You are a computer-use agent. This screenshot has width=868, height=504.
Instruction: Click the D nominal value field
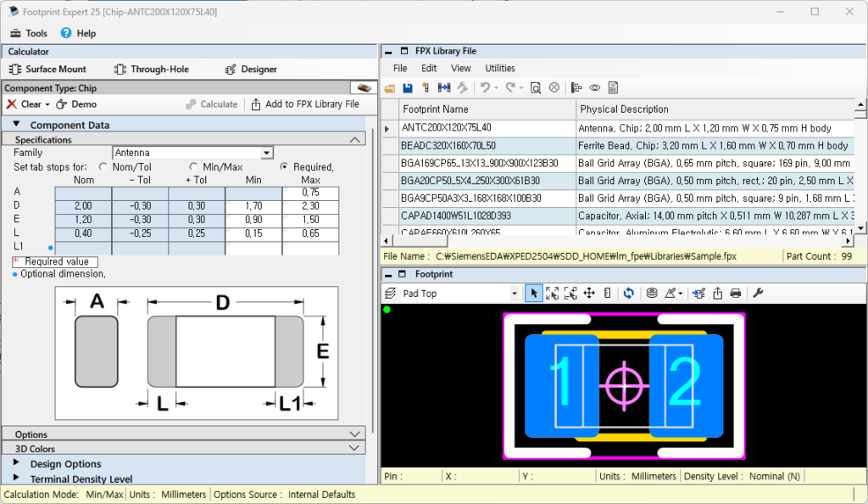point(83,206)
